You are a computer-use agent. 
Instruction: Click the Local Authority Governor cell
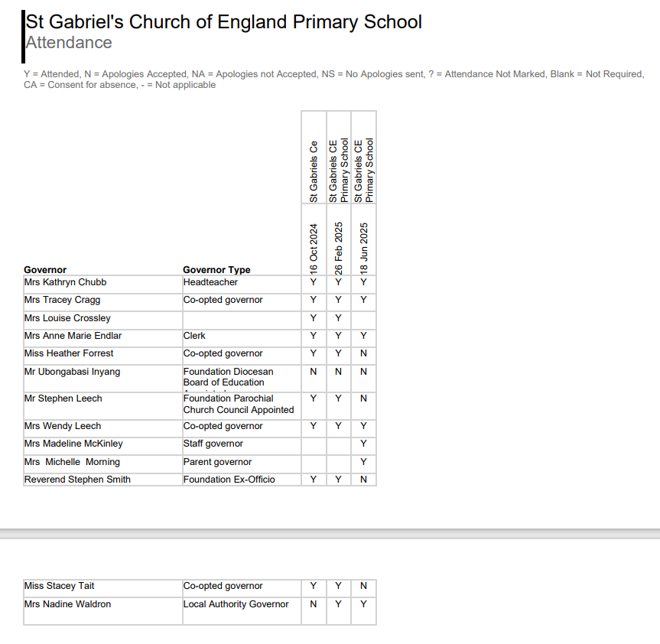point(236,604)
